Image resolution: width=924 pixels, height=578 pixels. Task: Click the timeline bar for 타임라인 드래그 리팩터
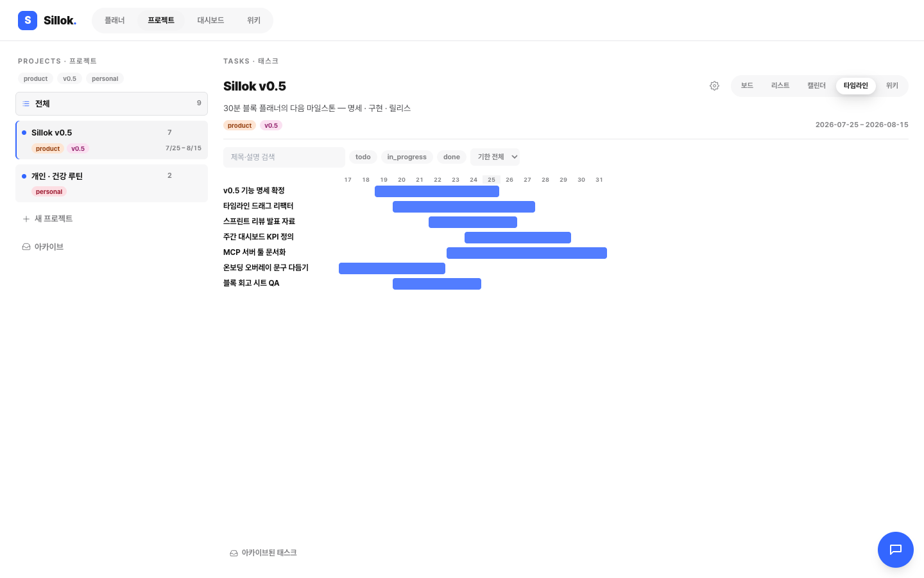coord(464,207)
